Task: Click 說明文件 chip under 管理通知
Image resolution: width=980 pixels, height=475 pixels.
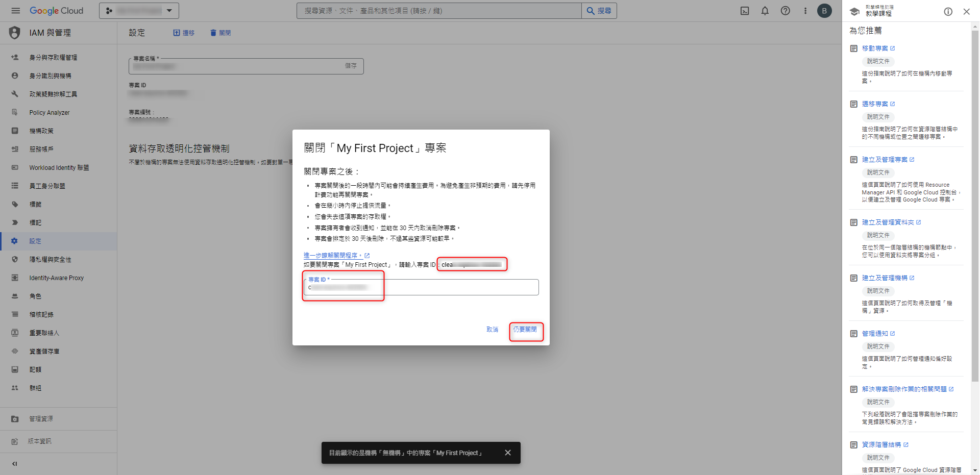Action: pyautogui.click(x=878, y=346)
